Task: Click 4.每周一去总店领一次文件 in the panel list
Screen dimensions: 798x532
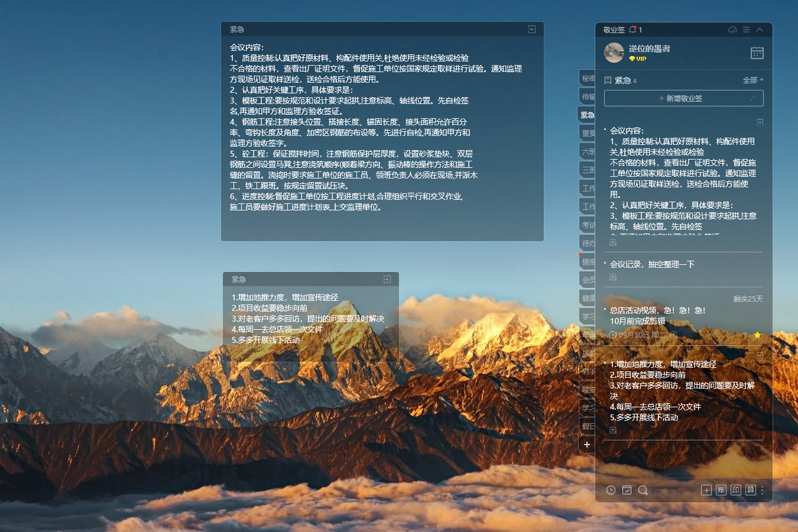Action: 655,407
